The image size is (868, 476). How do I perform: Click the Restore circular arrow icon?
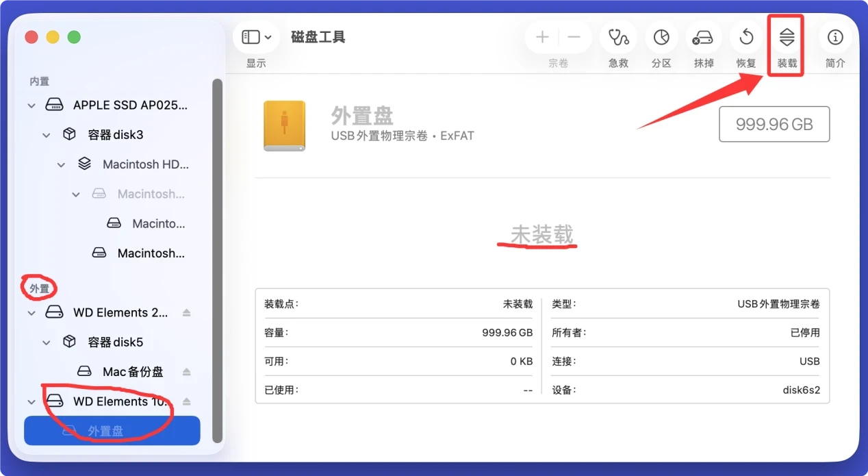tap(747, 37)
